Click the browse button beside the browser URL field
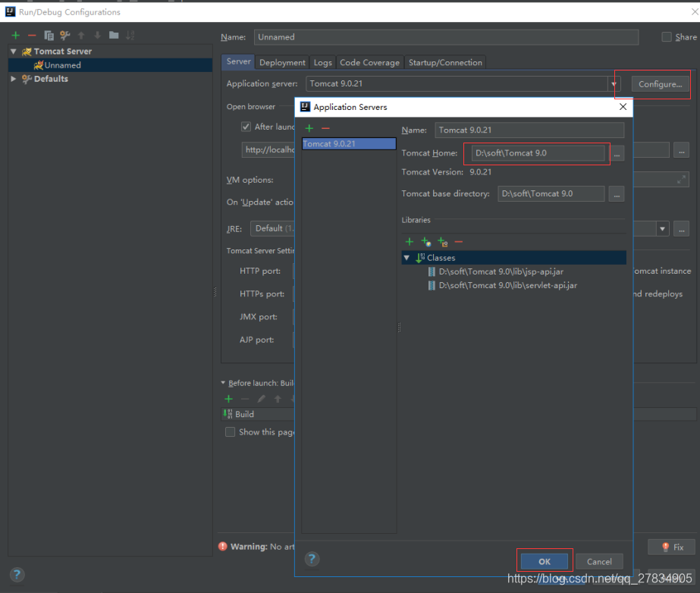Image resolution: width=700 pixels, height=593 pixels. [x=681, y=150]
